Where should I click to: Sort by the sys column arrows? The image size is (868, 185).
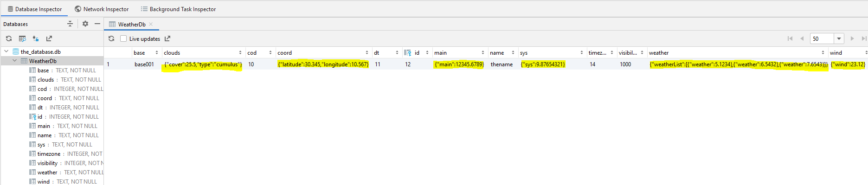[582, 53]
